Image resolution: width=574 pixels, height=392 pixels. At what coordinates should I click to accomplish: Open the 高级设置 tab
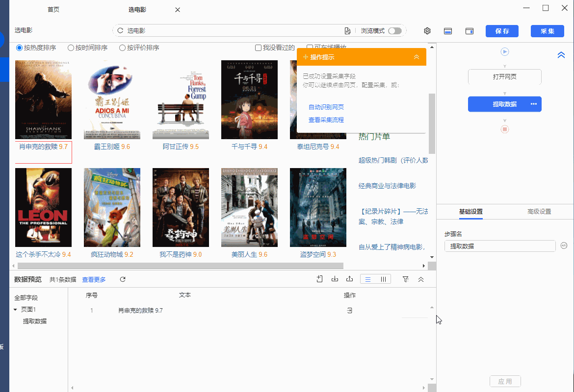539,212
